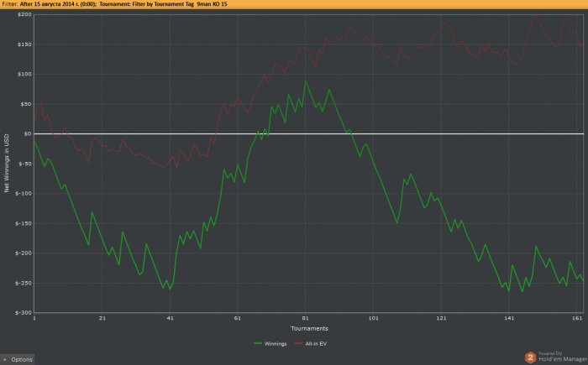This screenshot has height=365, width=588.
Task: Expand the Options arrow icon
Action: point(5,359)
